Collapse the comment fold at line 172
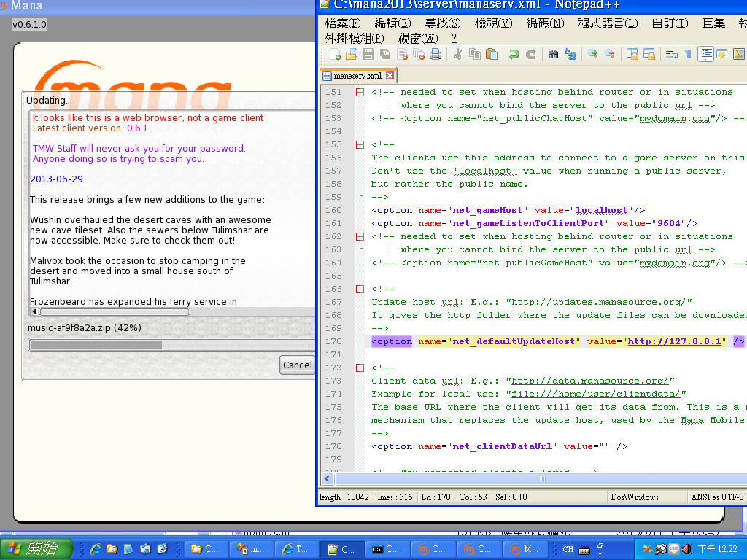This screenshot has width=747, height=560. click(360, 367)
